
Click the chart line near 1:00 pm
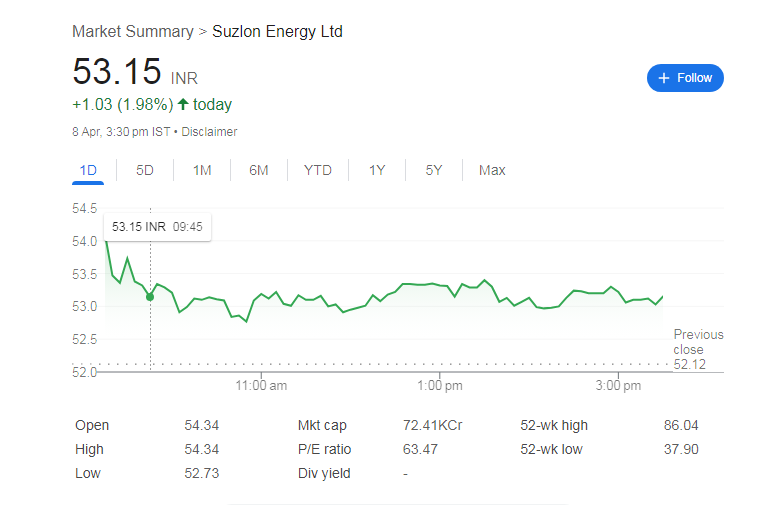tap(438, 285)
